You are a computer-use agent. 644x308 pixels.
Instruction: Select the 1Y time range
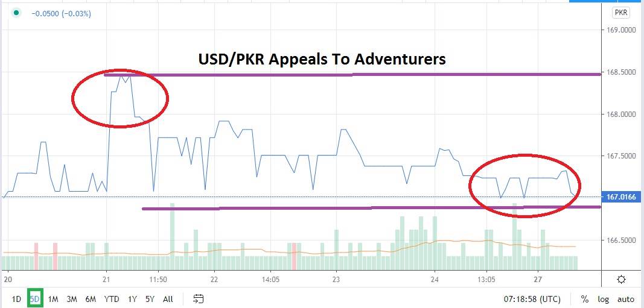click(132, 298)
